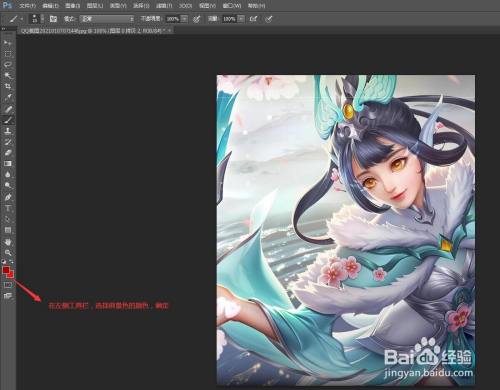Image resolution: width=500 pixels, height=390 pixels.
Task: Enable airbrush mode
Action: tap(254, 19)
